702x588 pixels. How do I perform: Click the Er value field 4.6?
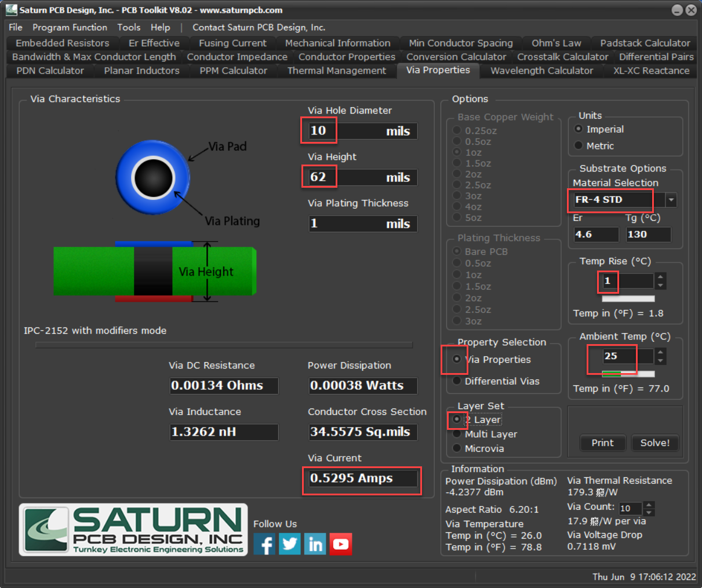point(596,235)
